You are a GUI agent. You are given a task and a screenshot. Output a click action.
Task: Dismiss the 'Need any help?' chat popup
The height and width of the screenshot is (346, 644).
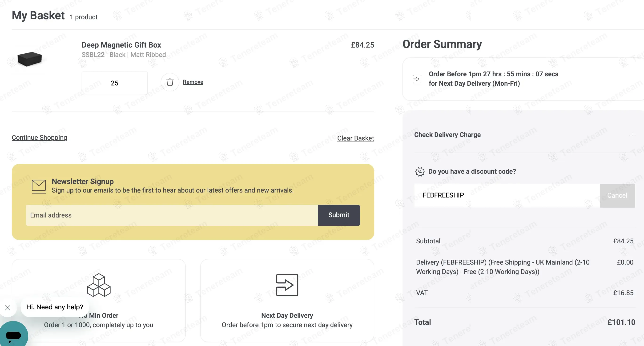[8, 308]
